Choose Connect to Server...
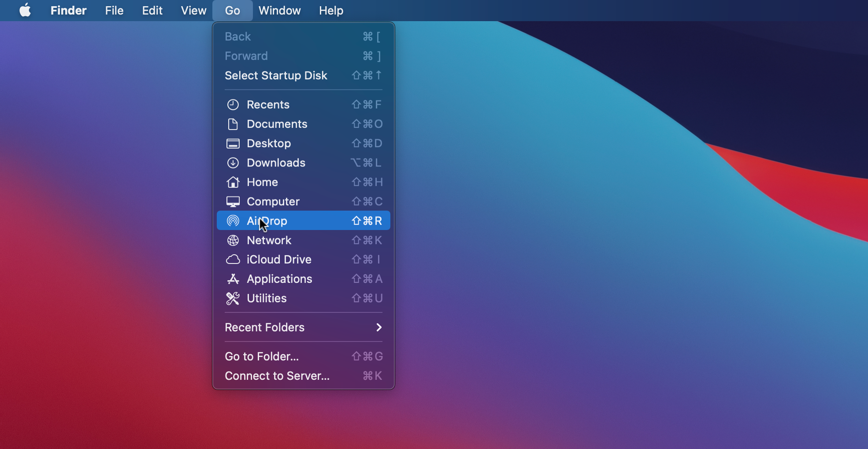868x449 pixels. point(304,376)
